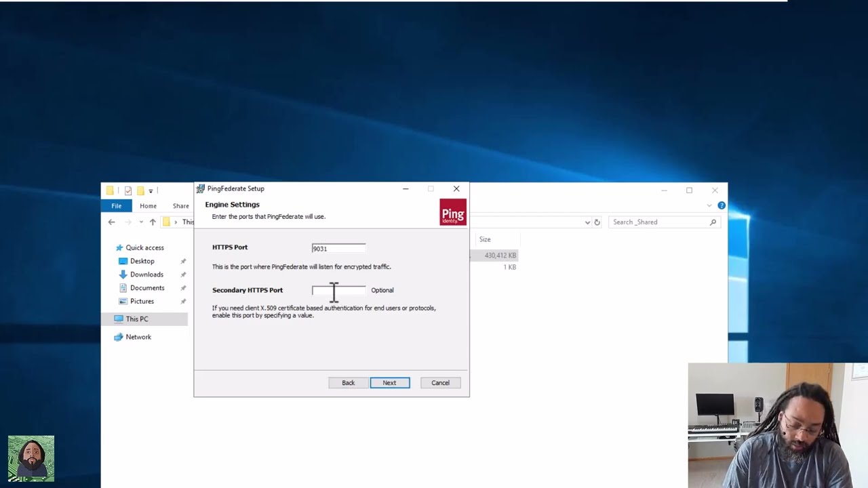
Task: Click the Ping Identity logo
Action: click(x=453, y=212)
